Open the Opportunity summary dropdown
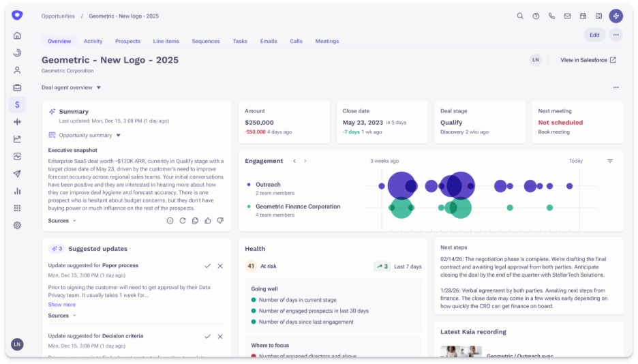Screen dimensions: 638x364 coord(85,135)
